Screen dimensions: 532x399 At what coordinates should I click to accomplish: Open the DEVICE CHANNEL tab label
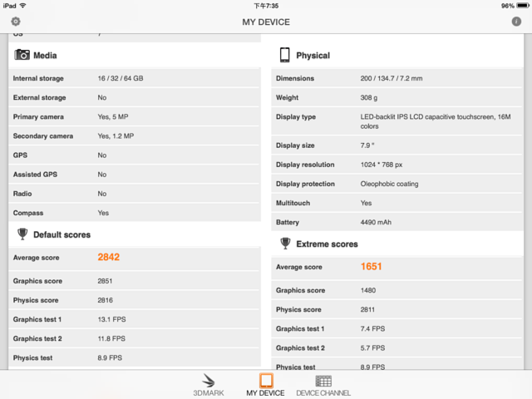[x=323, y=393]
